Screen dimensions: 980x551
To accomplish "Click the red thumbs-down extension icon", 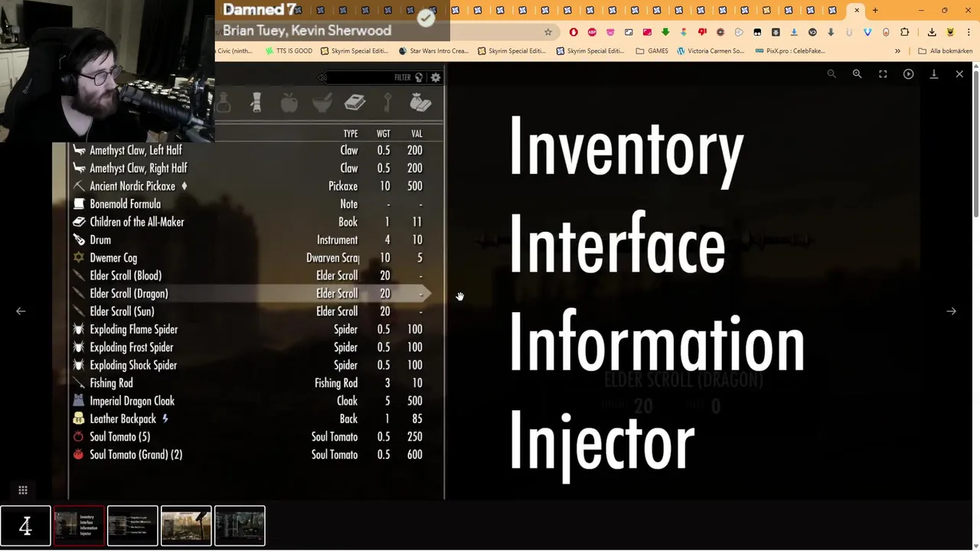I will 702,32.
